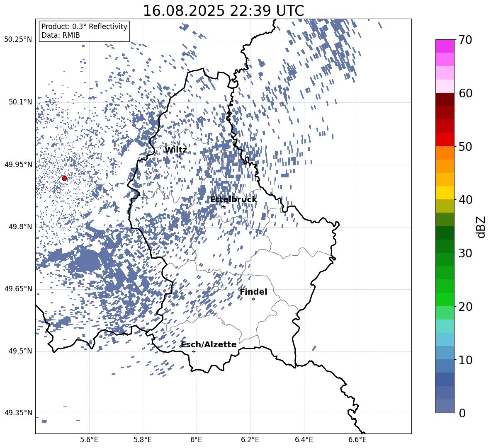Click the 6.6°E longitude label

coord(357,440)
